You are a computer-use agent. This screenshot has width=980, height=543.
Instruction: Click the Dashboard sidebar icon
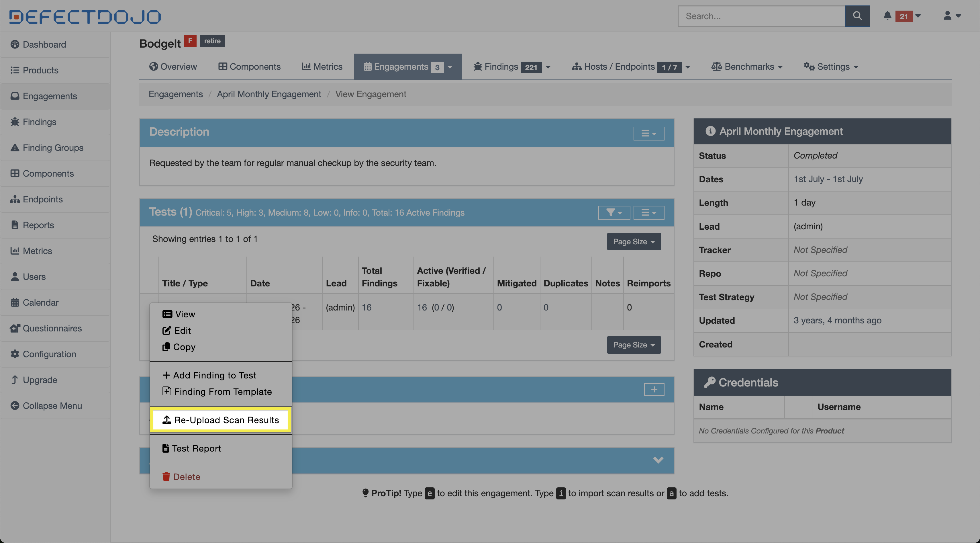tap(14, 44)
